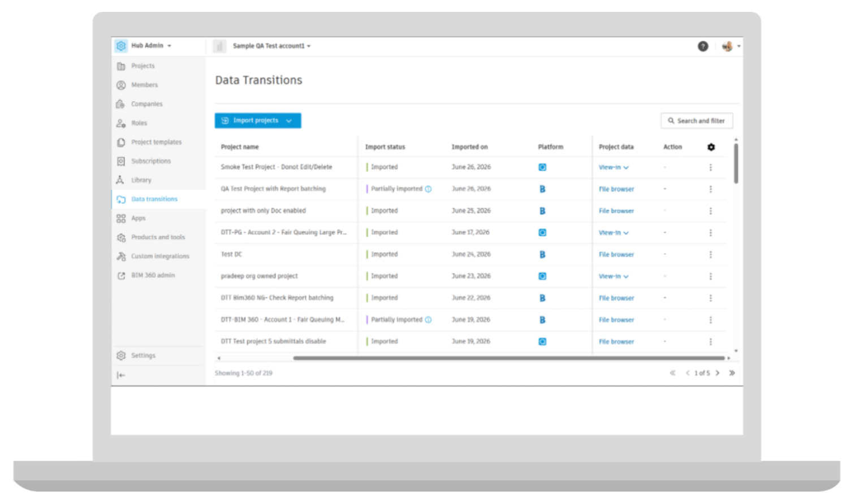
Task: Select the 'DTT Bim360 NG- Check Report batching' name
Action: click(x=277, y=298)
